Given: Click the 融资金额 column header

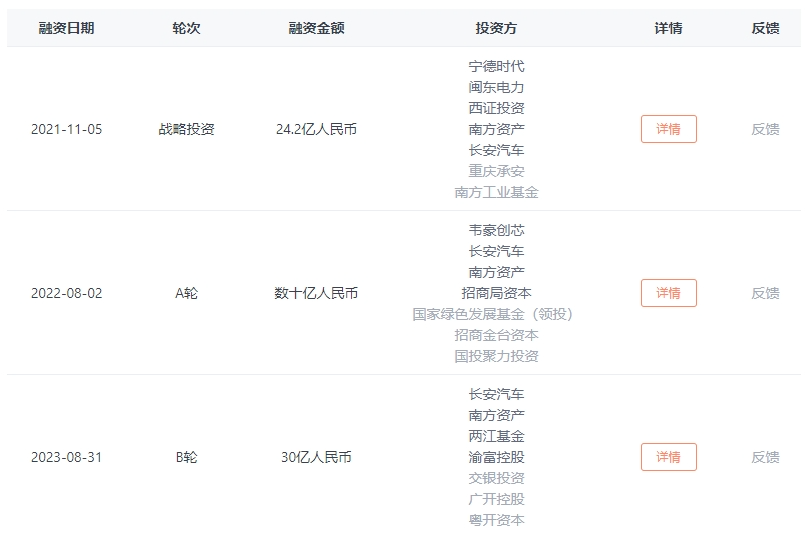Looking at the screenshot, I should tap(316, 28).
